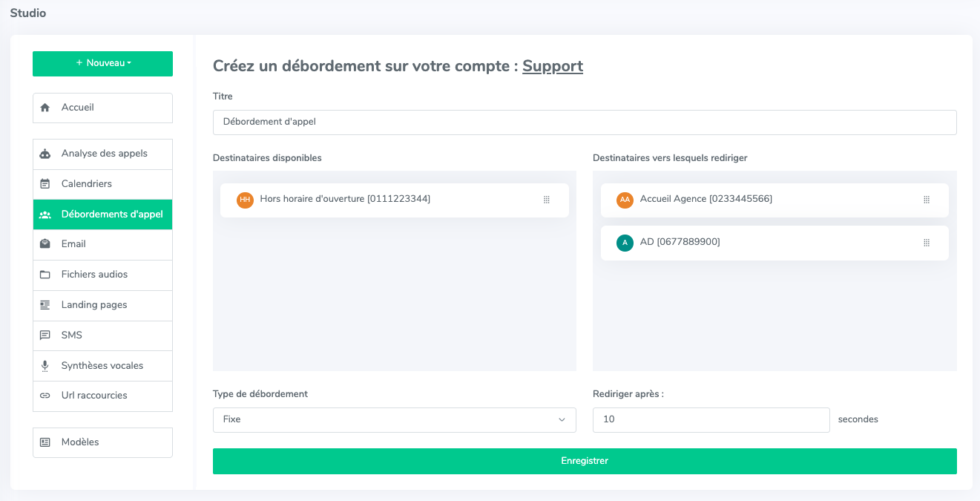Click the drag handle on Hors horaire d'ouverture
Viewport: 980px width, 501px height.
click(546, 200)
